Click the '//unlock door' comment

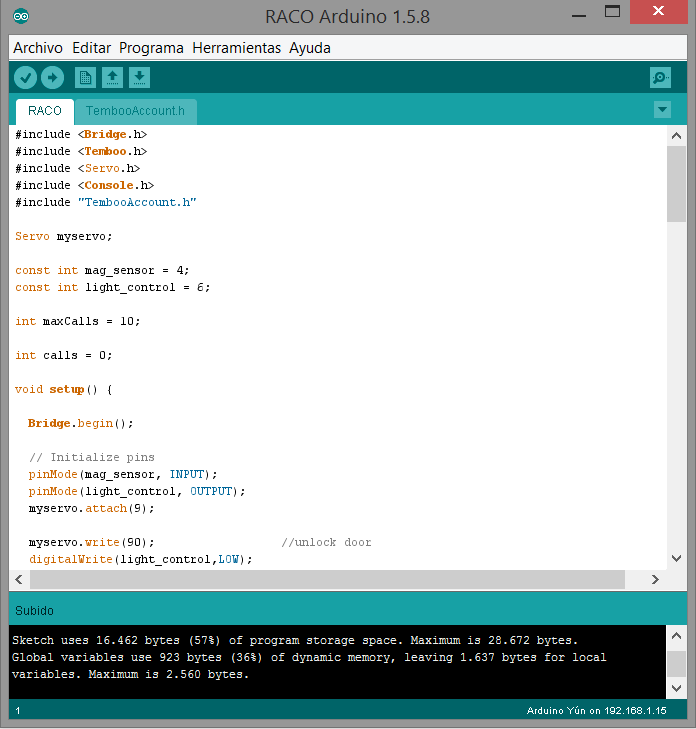coord(326,542)
